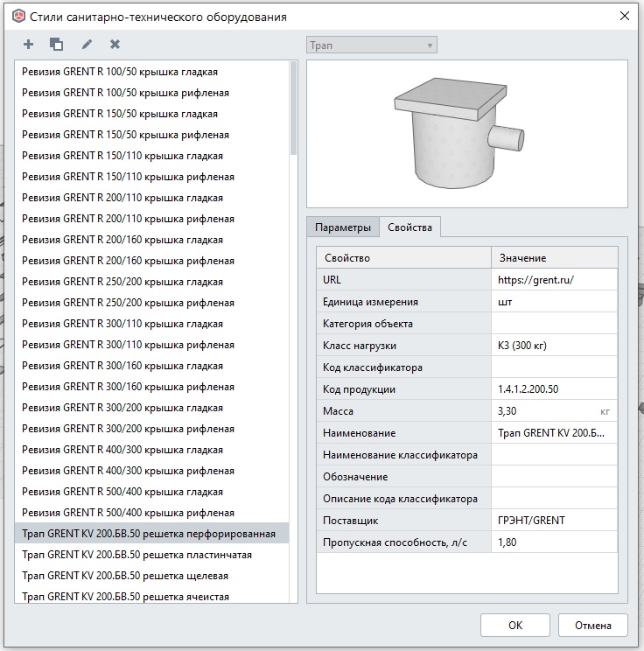The height and width of the screenshot is (651, 644).
Task: Close the styles dialog window
Action: point(625,17)
